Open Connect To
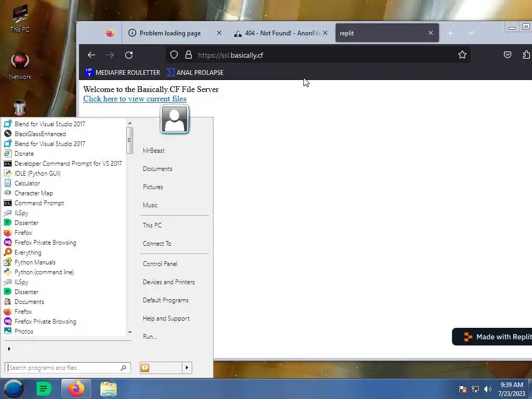Viewport: 532px width, 399px height. click(x=157, y=244)
